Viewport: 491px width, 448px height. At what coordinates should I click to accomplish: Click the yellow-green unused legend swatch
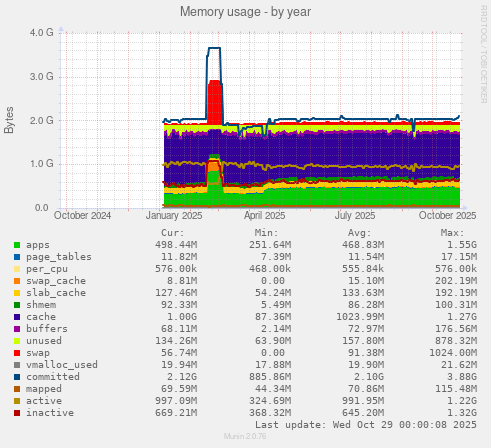tap(17, 341)
